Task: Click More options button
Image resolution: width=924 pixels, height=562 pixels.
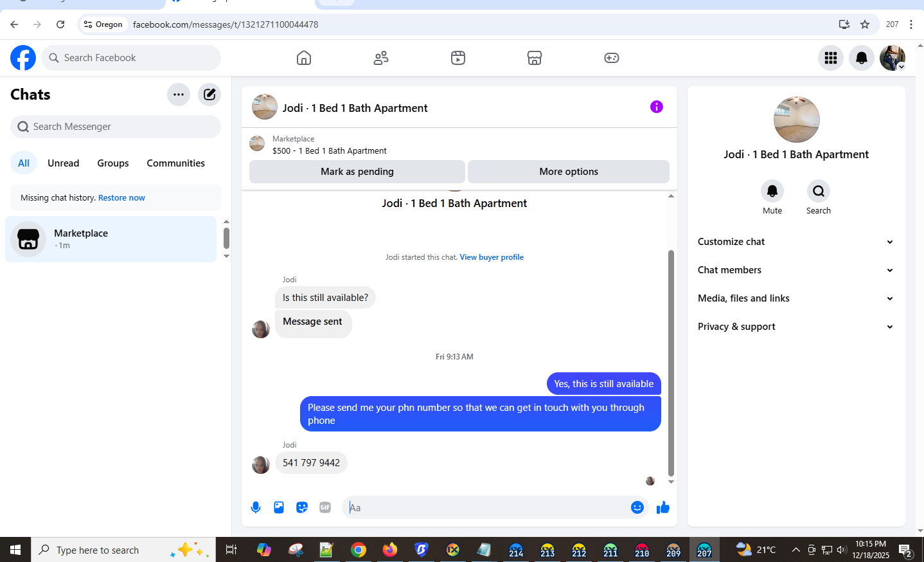Action: coord(569,172)
